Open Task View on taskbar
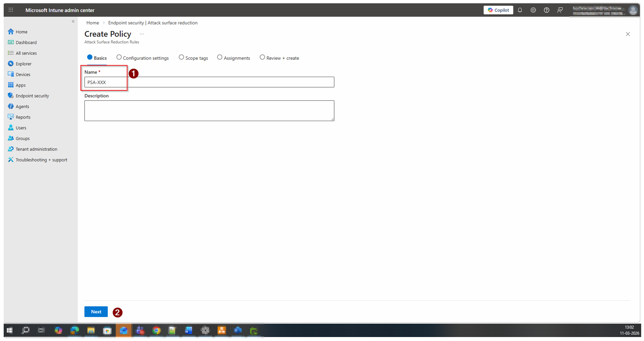The image size is (644, 341). pos(41,330)
